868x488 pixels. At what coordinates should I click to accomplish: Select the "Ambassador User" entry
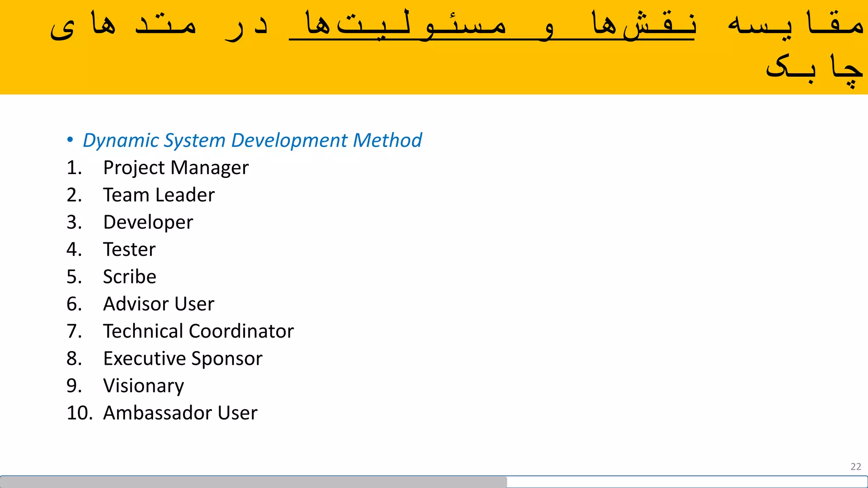tap(180, 413)
